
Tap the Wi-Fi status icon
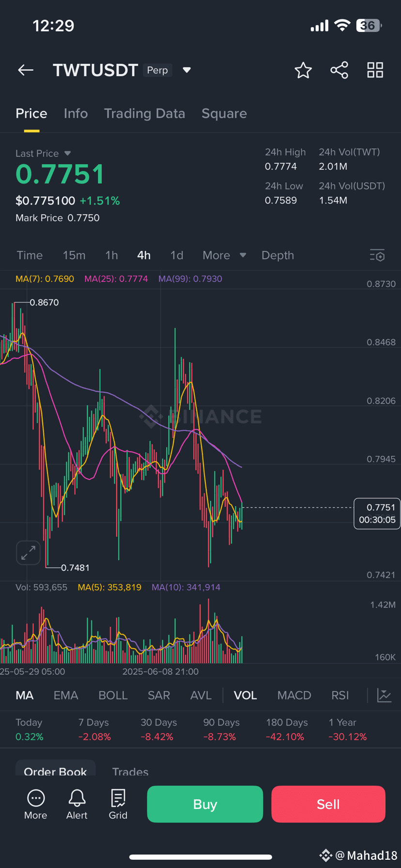point(342,26)
